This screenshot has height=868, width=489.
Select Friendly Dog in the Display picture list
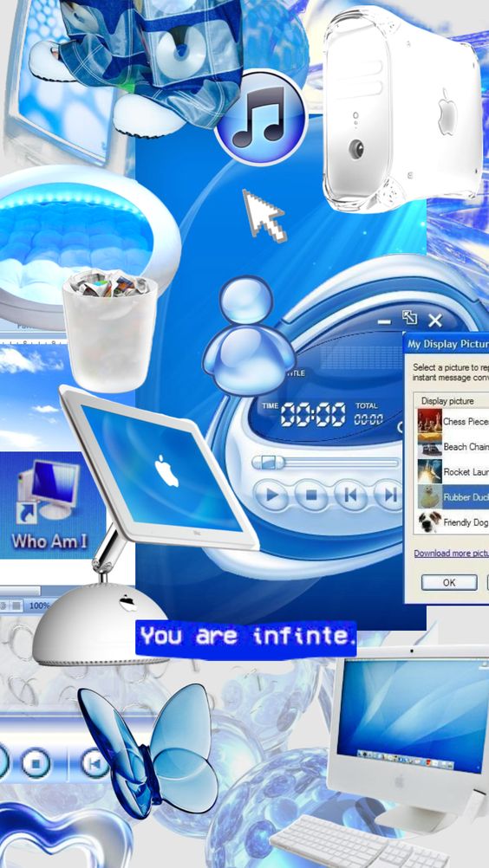click(x=453, y=522)
